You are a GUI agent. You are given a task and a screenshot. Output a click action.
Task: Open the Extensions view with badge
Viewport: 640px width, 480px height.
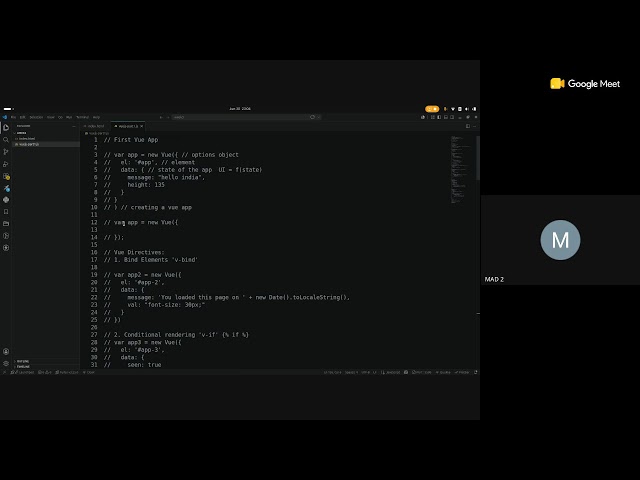[x=6, y=176]
